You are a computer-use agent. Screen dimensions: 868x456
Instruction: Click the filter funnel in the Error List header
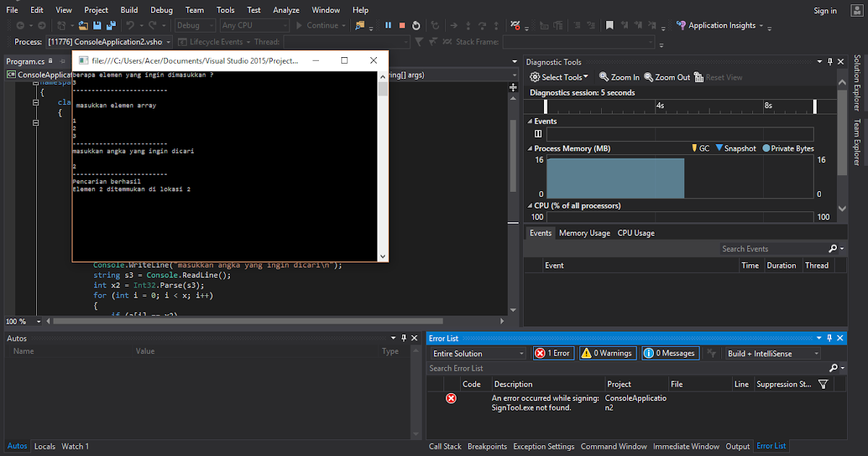[x=822, y=384]
